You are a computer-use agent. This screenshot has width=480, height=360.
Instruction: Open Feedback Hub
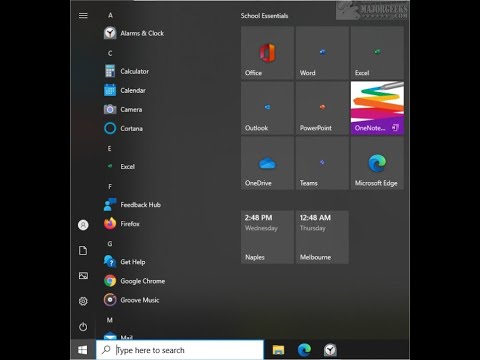click(x=133, y=205)
